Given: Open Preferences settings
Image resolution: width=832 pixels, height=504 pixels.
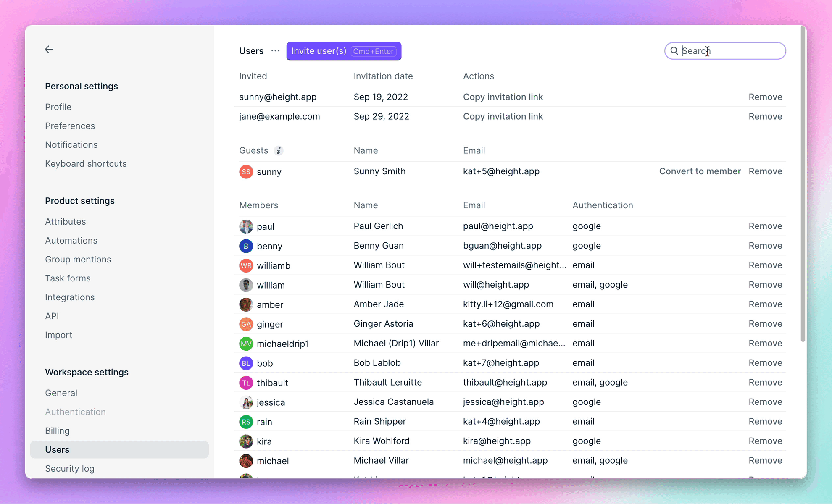Looking at the screenshot, I should (70, 126).
